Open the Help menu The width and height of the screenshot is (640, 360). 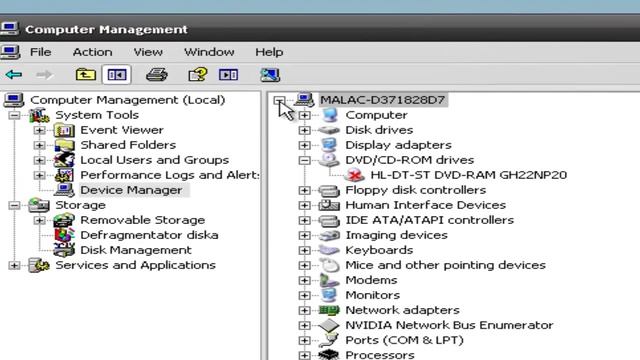click(269, 52)
